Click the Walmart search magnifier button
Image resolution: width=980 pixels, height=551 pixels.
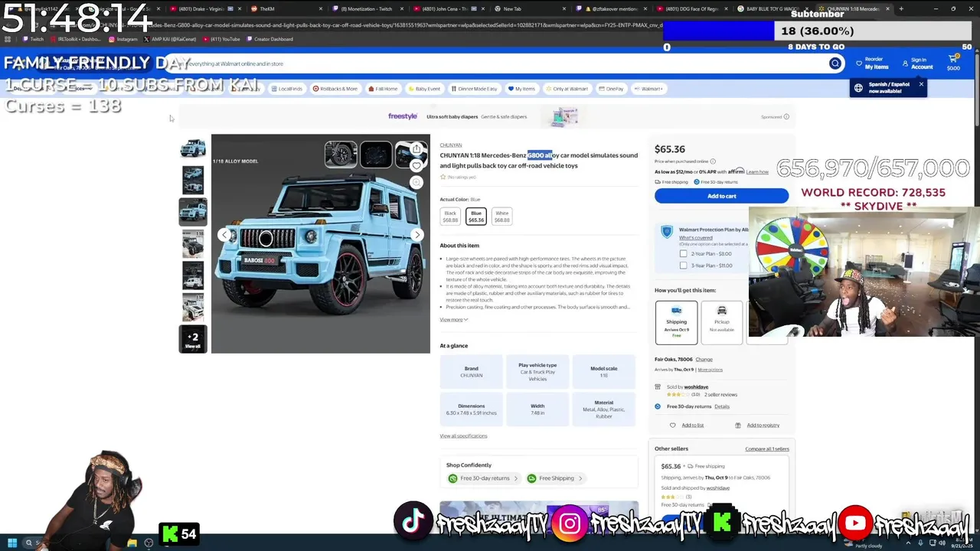coord(835,64)
